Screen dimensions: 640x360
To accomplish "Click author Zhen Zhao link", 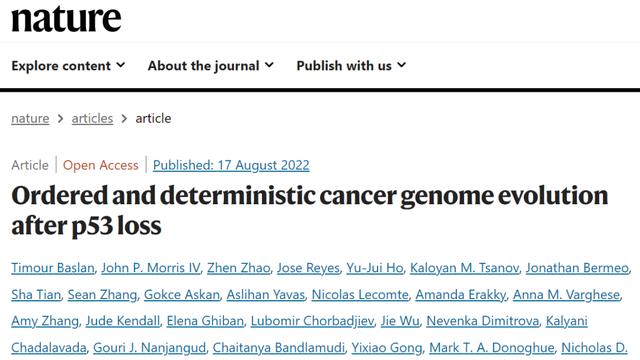I will pyautogui.click(x=239, y=268).
